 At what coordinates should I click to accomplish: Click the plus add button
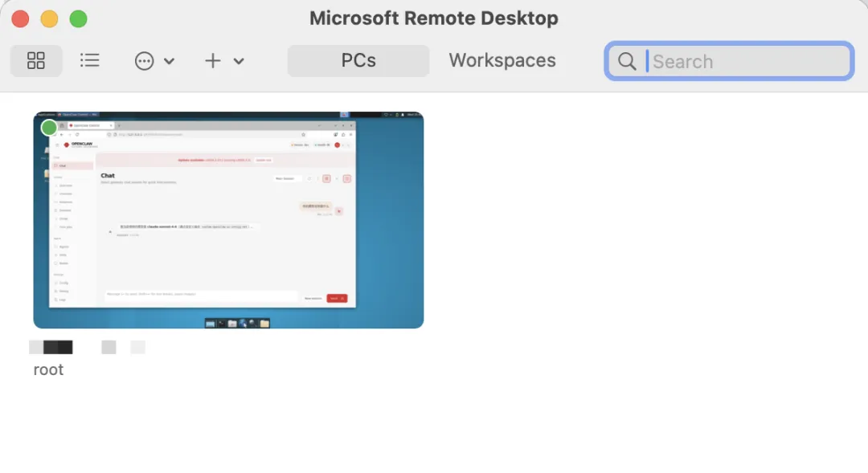[213, 61]
